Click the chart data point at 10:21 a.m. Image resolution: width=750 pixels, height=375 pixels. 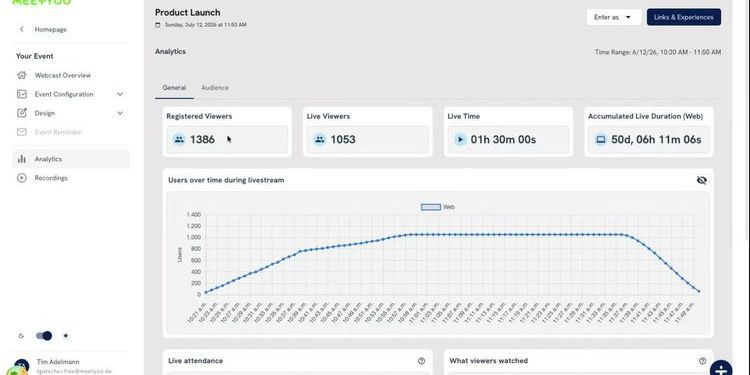point(206,292)
